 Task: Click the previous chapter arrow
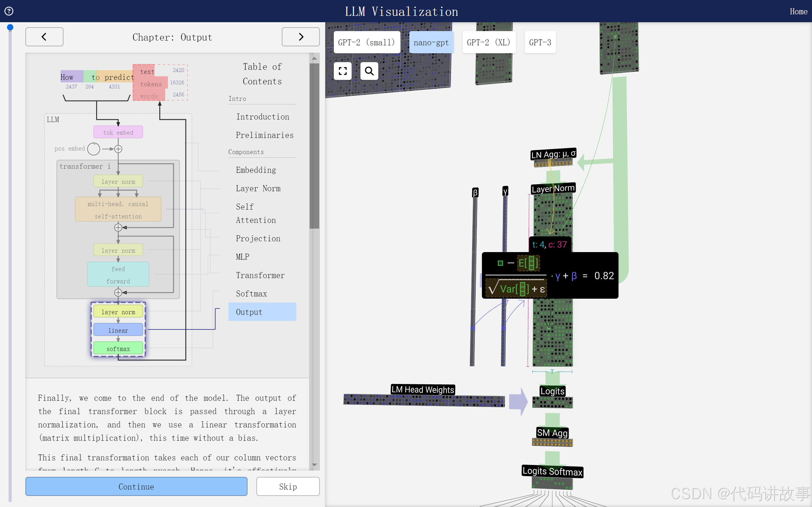pyautogui.click(x=44, y=36)
